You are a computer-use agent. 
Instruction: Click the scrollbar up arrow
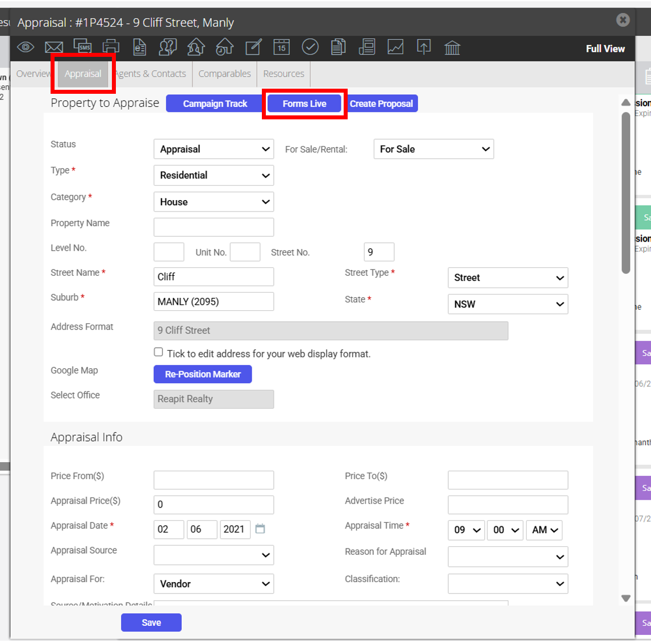pos(625,102)
